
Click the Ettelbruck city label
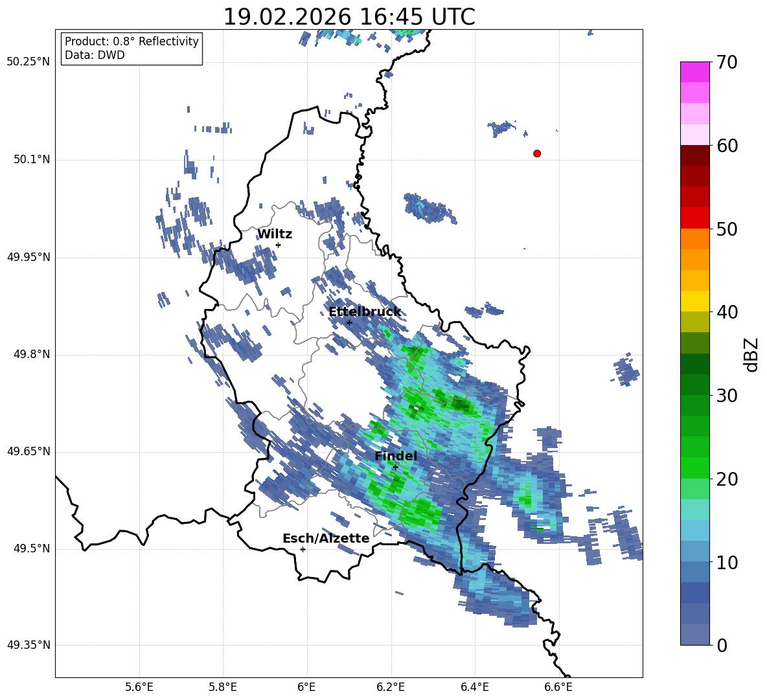[365, 312]
